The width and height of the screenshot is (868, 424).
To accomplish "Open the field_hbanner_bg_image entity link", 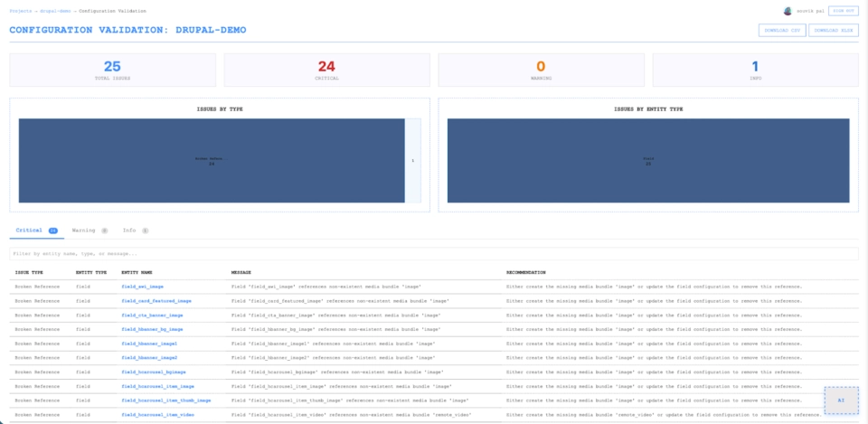I will click(152, 329).
